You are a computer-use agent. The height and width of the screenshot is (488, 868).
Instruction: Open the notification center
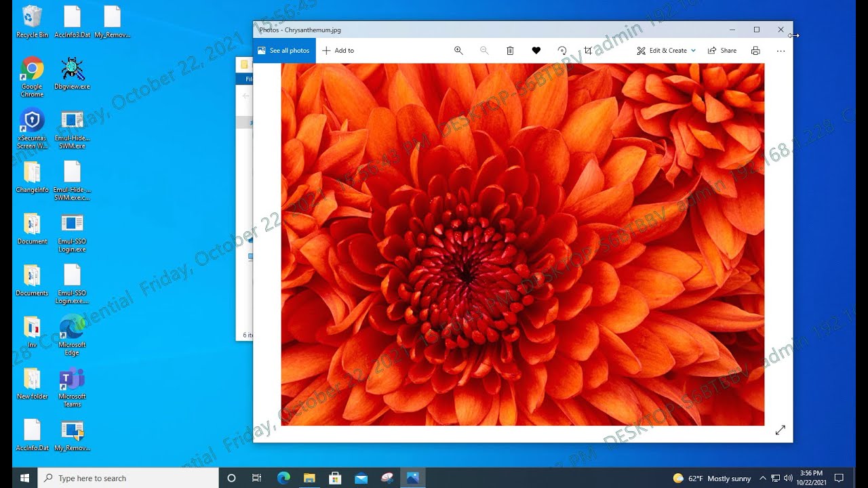click(x=839, y=478)
